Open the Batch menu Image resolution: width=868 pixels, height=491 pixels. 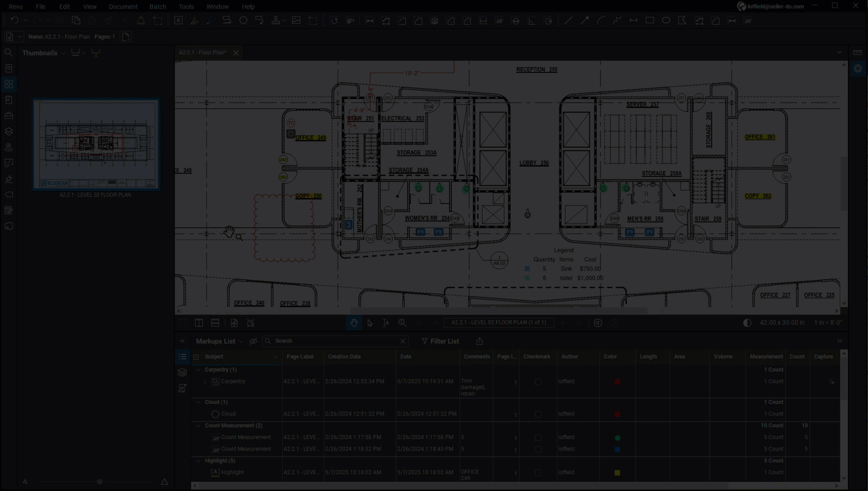point(158,6)
